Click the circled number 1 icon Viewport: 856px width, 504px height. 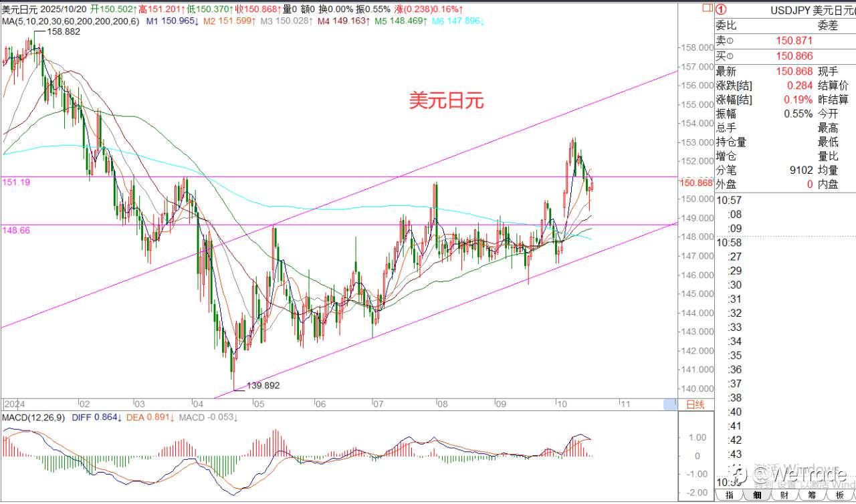tap(721, 10)
